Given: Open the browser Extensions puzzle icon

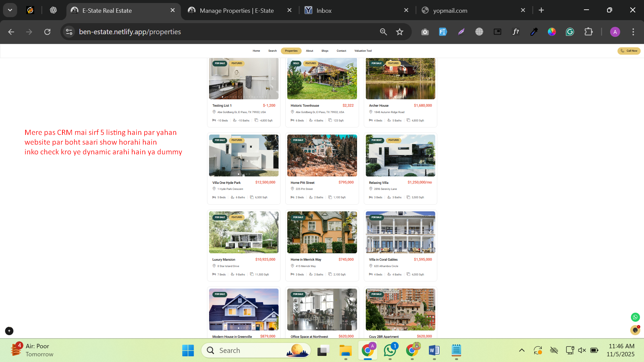Looking at the screenshot, I should pyautogui.click(x=588, y=32).
